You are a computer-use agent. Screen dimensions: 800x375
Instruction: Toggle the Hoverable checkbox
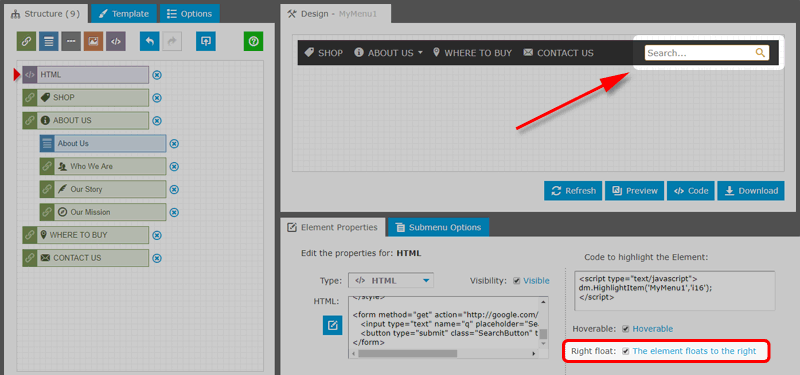626,329
